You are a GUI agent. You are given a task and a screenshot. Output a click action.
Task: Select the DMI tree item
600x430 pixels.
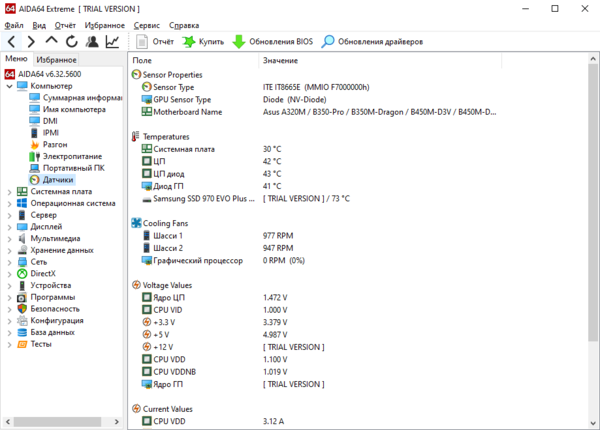click(50, 121)
